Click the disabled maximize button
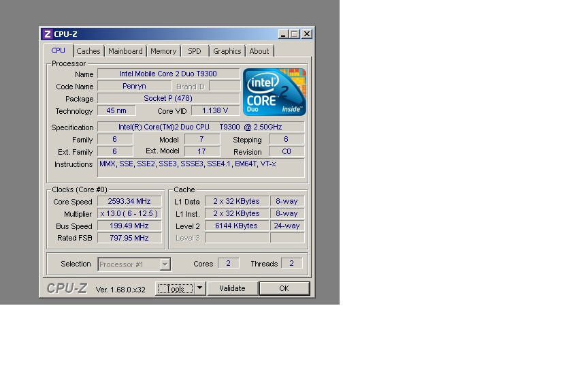The width and height of the screenshot is (588, 368). pyautogui.click(x=295, y=34)
